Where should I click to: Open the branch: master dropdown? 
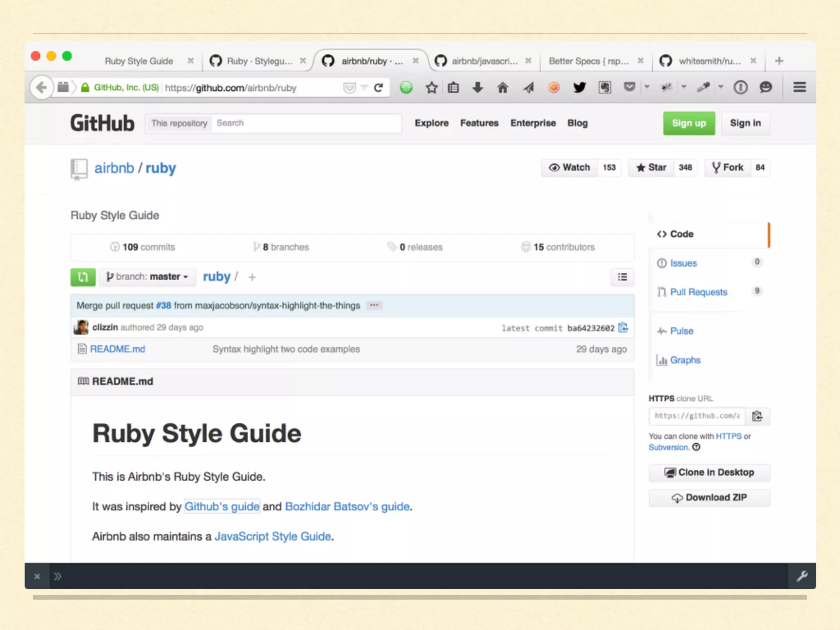[x=147, y=277]
